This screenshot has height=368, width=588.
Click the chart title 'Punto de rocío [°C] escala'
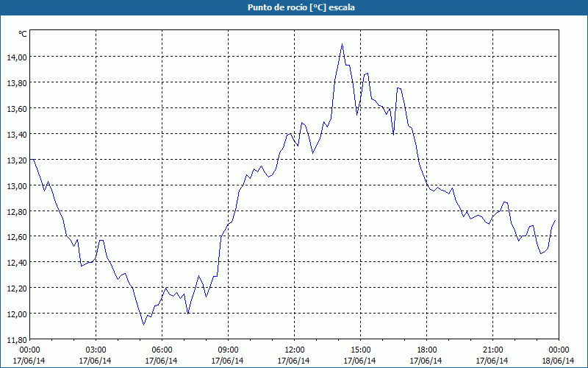tap(301, 7)
